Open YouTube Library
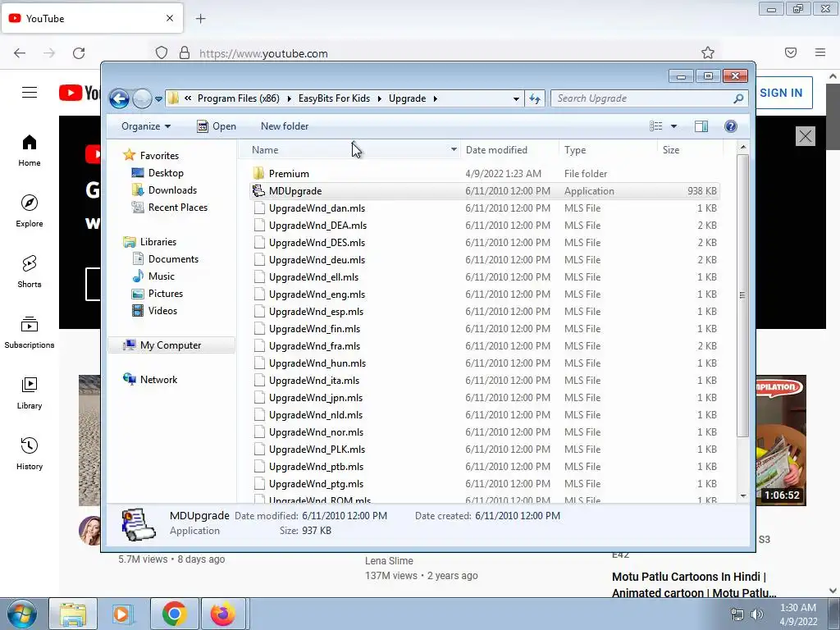The width and height of the screenshot is (840, 630). coord(30,393)
